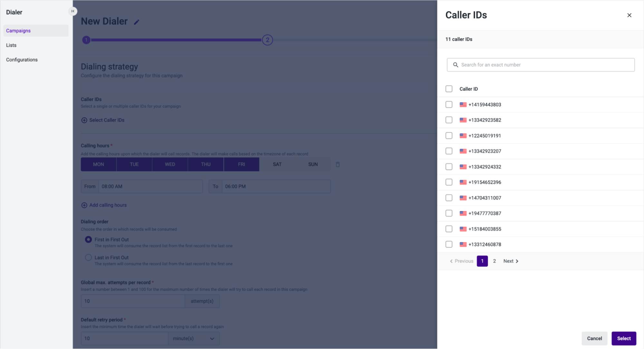Click the Select button
Screen dimensions: 644x349
[x=624, y=338]
